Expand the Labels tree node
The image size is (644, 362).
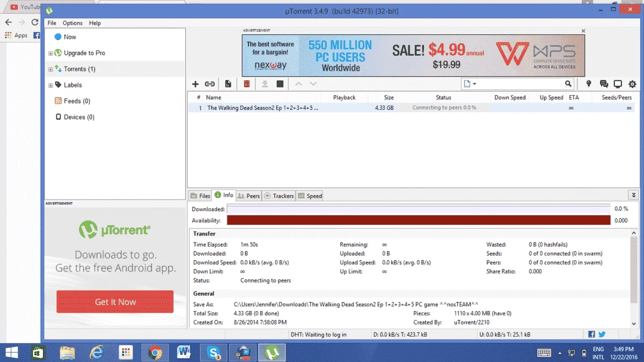click(x=50, y=85)
